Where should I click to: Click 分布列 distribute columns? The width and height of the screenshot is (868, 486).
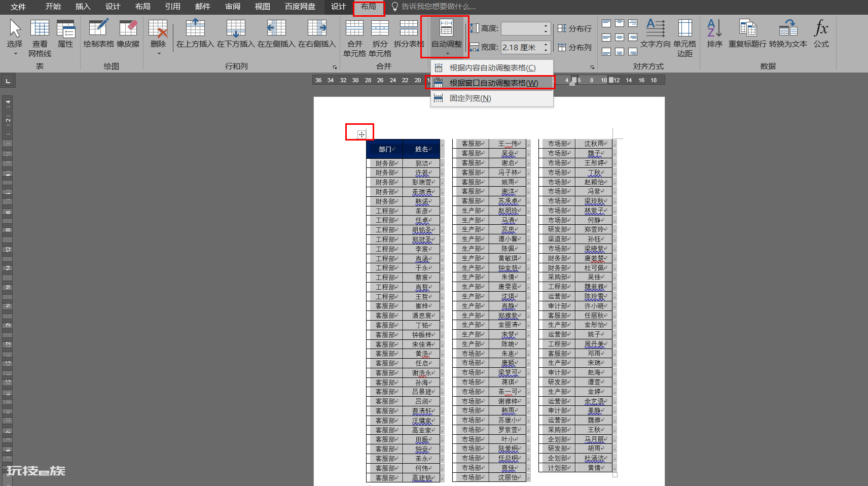click(x=574, y=47)
